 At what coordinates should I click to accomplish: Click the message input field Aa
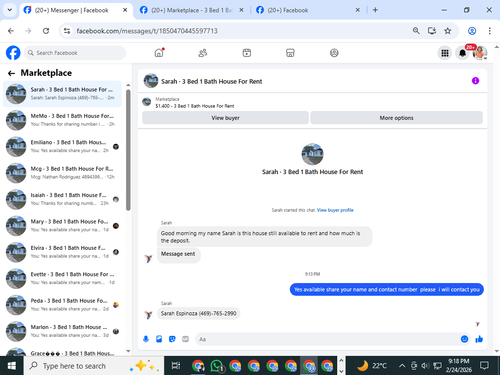[327, 339]
